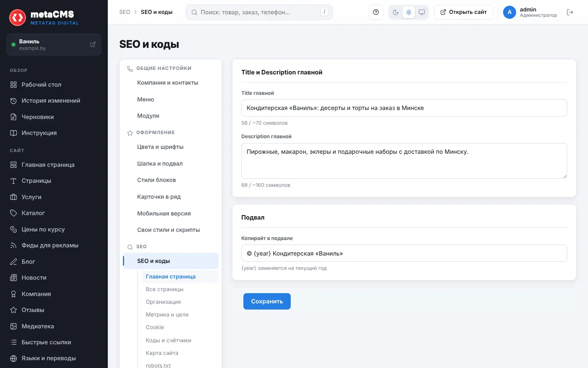Click the Title главной input field
Screen dimensions: 588x368
point(404,108)
